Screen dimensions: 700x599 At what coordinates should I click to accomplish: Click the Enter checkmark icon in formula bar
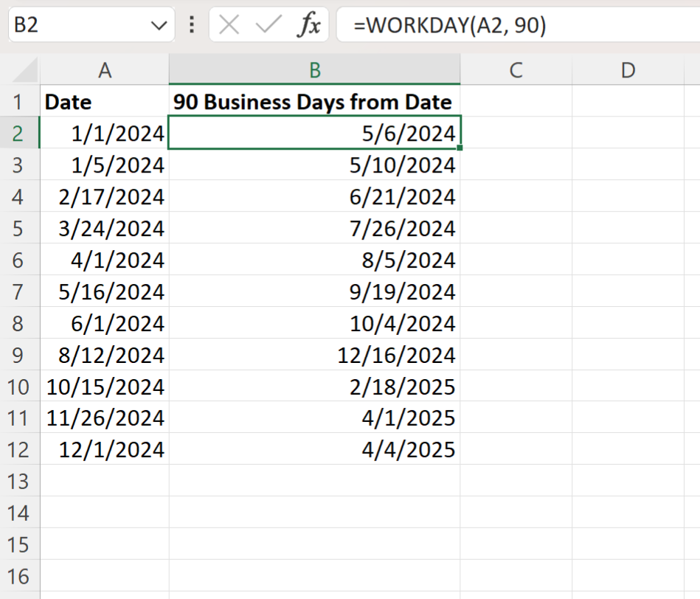268,25
